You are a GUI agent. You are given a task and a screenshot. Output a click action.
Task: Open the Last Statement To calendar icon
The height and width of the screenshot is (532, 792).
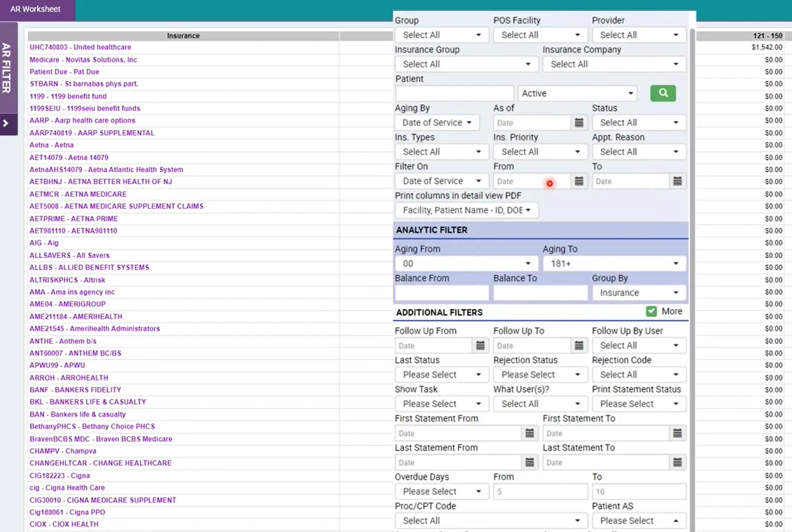(x=678, y=462)
